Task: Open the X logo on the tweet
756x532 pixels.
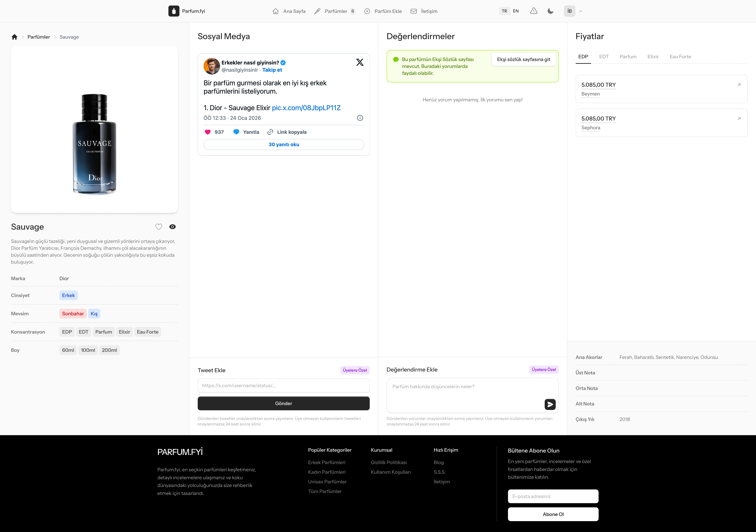Action: [360, 62]
